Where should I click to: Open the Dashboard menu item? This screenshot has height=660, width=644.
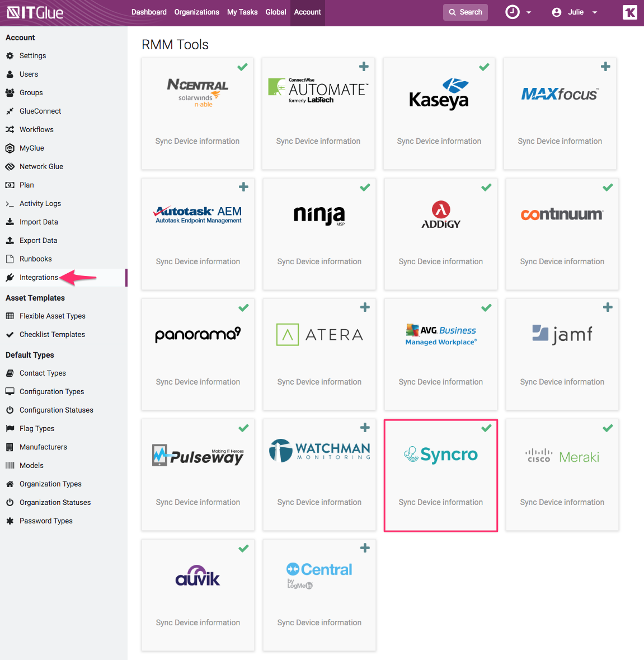coord(149,12)
